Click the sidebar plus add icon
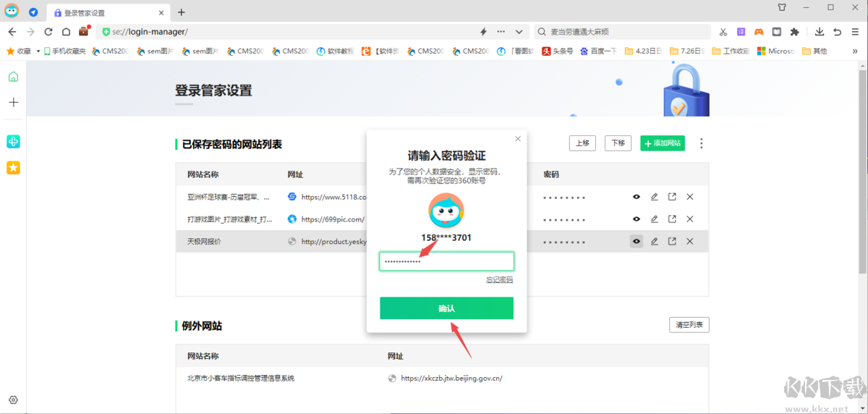Image resolution: width=868 pixels, height=414 pixels. point(13,102)
